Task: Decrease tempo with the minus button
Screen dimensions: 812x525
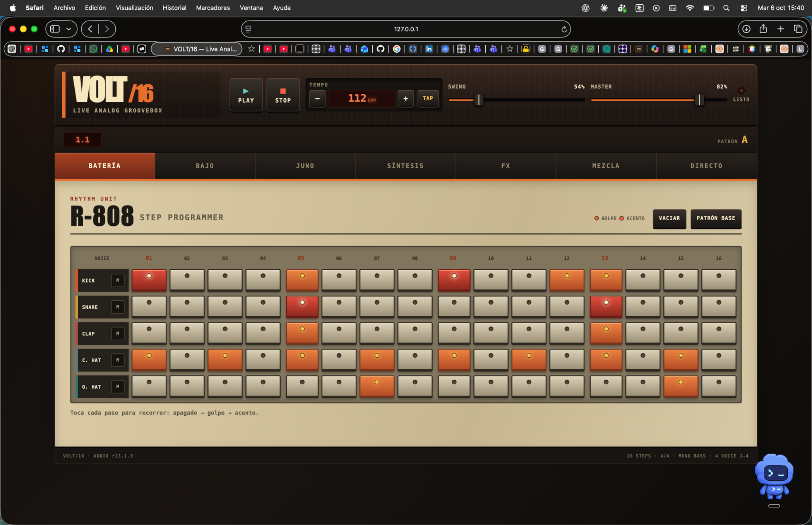Action: click(x=317, y=99)
